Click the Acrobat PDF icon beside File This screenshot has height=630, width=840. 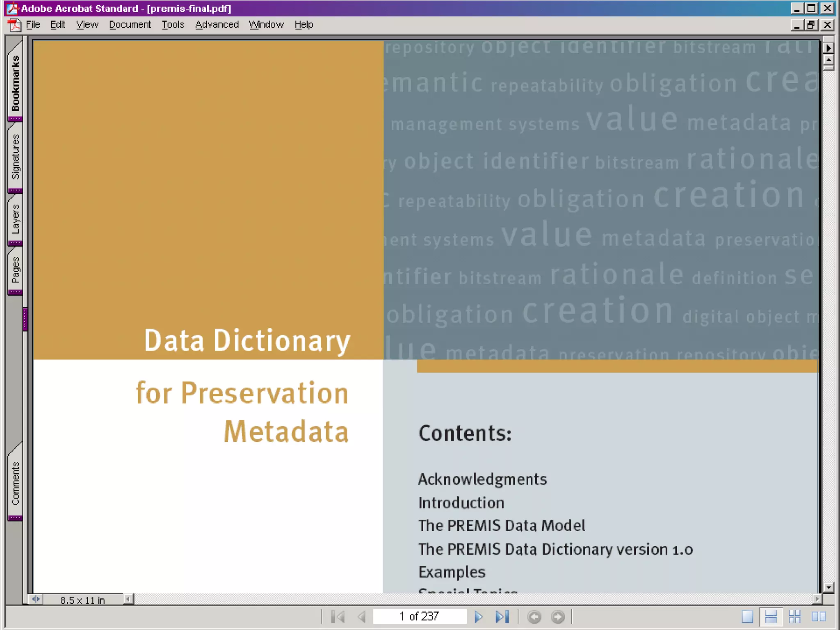tap(15, 25)
